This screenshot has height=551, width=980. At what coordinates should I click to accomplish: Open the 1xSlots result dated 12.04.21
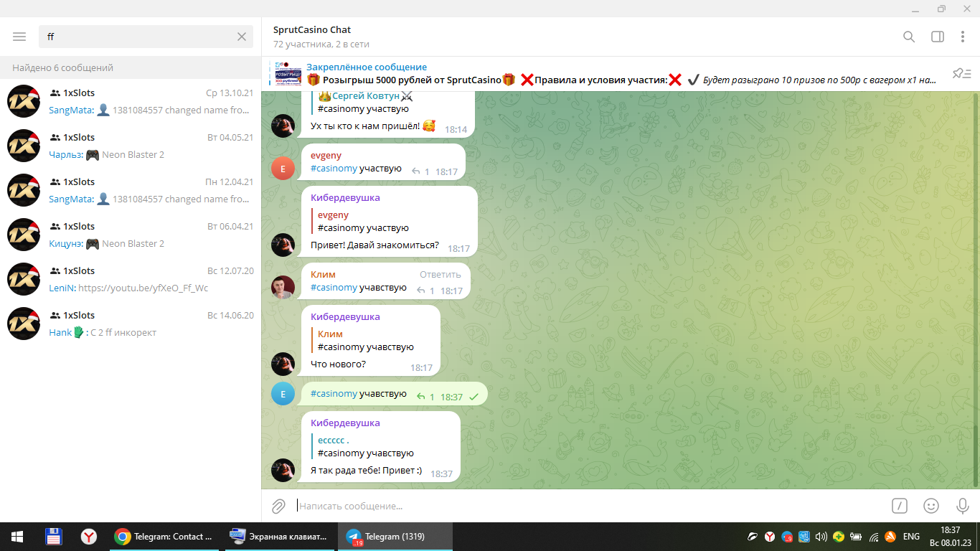click(131, 190)
